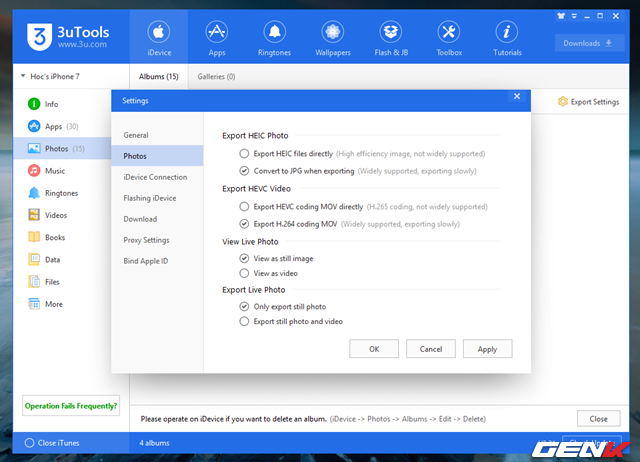
Task: Open the iDevice section in top toolbar
Action: pyautogui.click(x=159, y=37)
